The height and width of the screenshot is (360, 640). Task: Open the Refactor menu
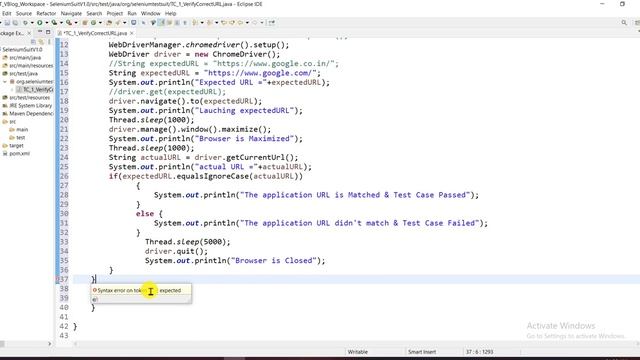46,13
